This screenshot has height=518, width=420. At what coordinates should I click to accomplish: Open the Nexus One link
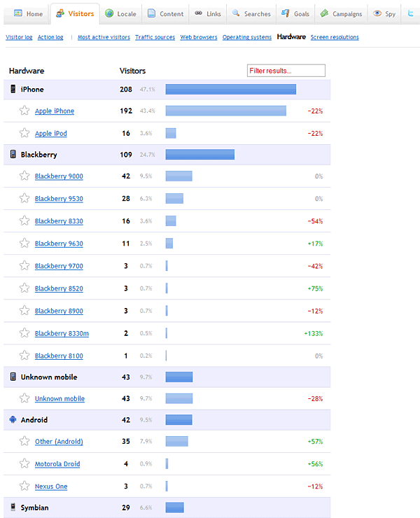point(51,486)
